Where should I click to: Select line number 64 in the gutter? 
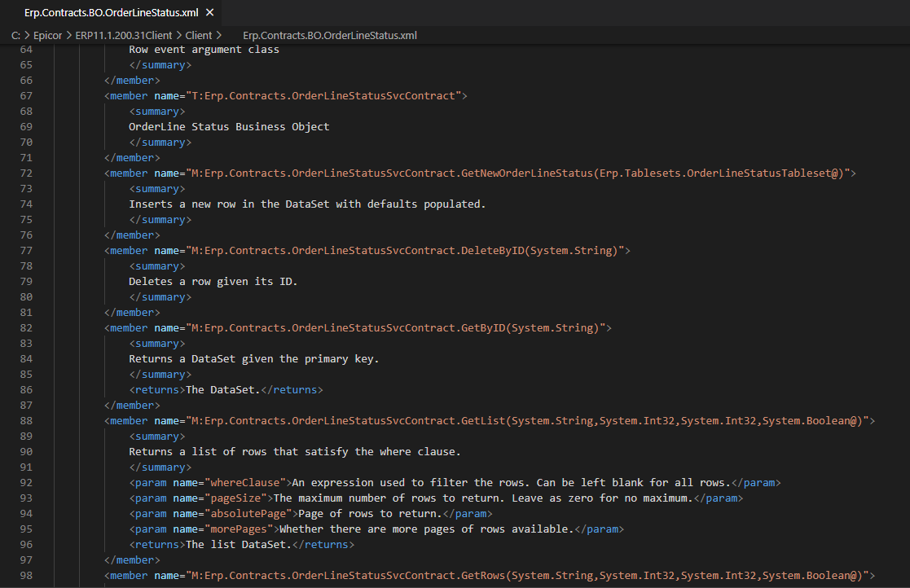point(26,50)
